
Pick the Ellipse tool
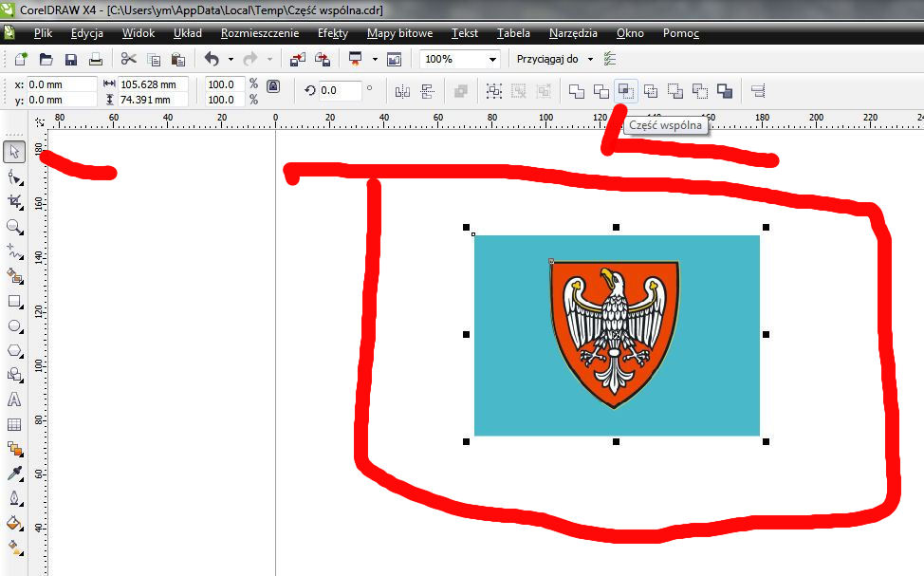pos(14,326)
